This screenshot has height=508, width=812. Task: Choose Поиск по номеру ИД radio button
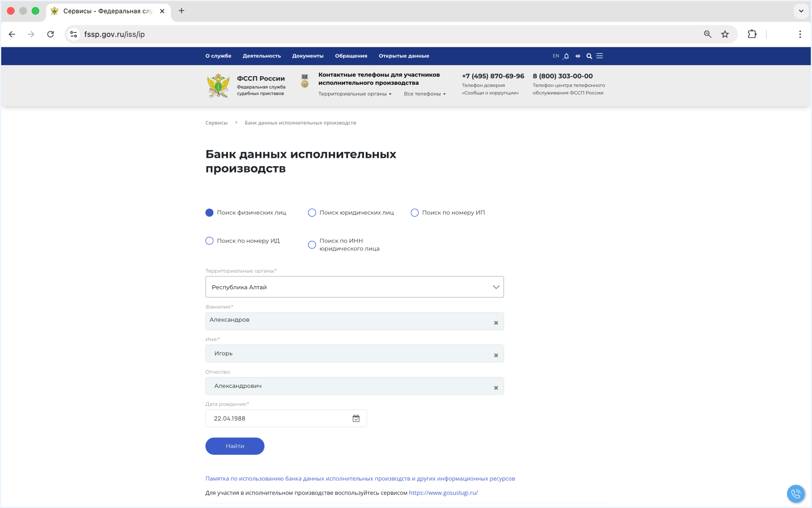(209, 241)
